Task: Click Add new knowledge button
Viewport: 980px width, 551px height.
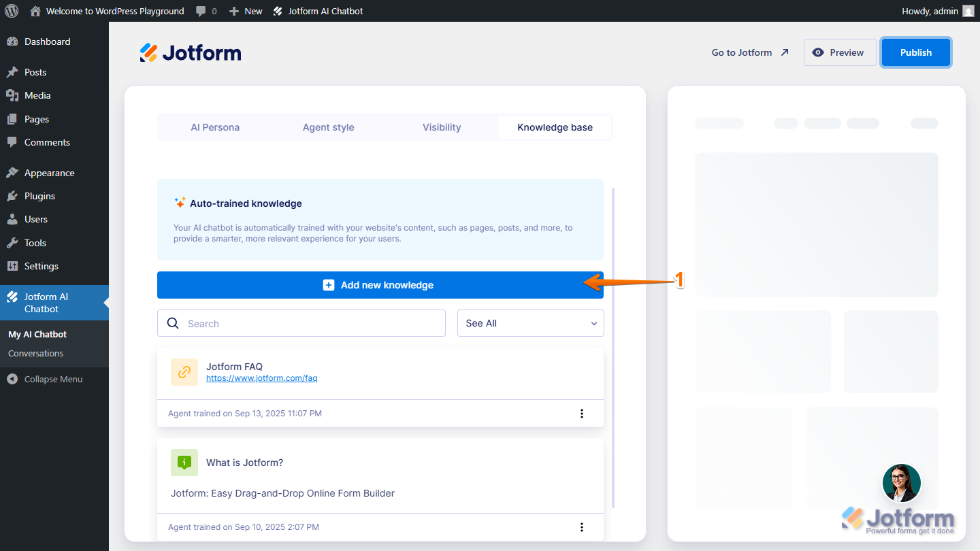Action: (x=380, y=285)
